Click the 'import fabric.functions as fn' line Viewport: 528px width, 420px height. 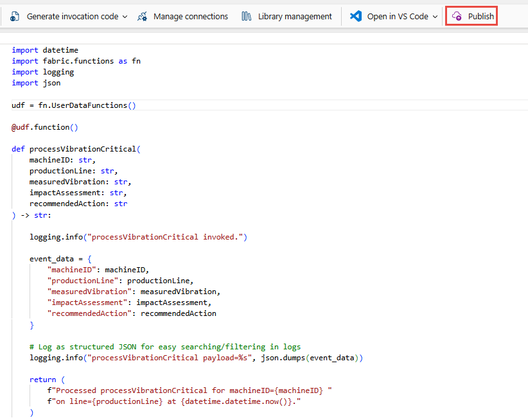point(76,61)
